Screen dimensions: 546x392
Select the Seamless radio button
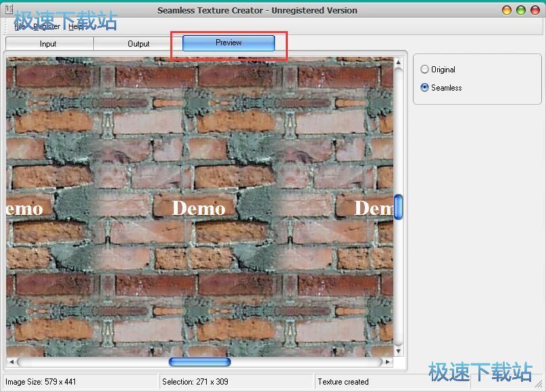click(x=424, y=88)
